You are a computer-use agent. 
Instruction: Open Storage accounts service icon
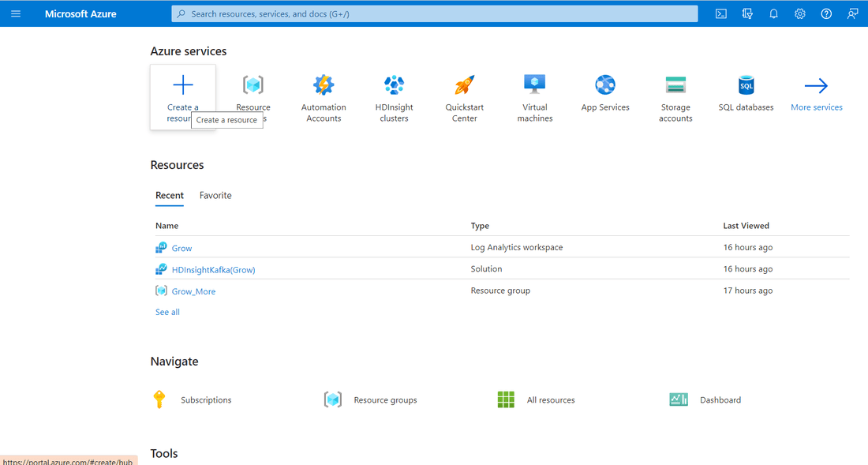[x=675, y=85]
